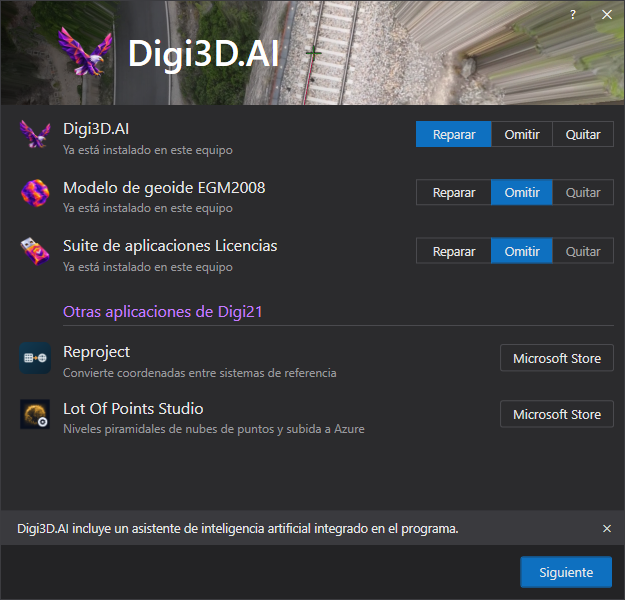Set Suite de aplicaciones Licencias to Omitir

tap(522, 251)
